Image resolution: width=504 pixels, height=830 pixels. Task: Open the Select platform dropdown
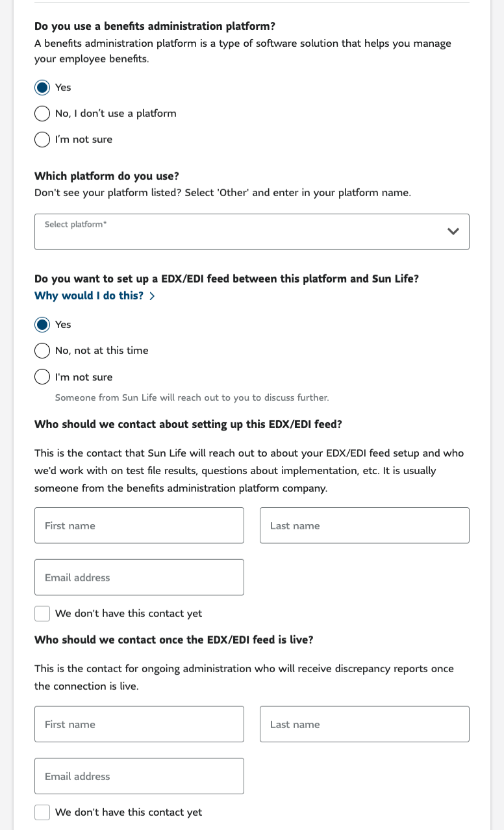[x=252, y=232]
